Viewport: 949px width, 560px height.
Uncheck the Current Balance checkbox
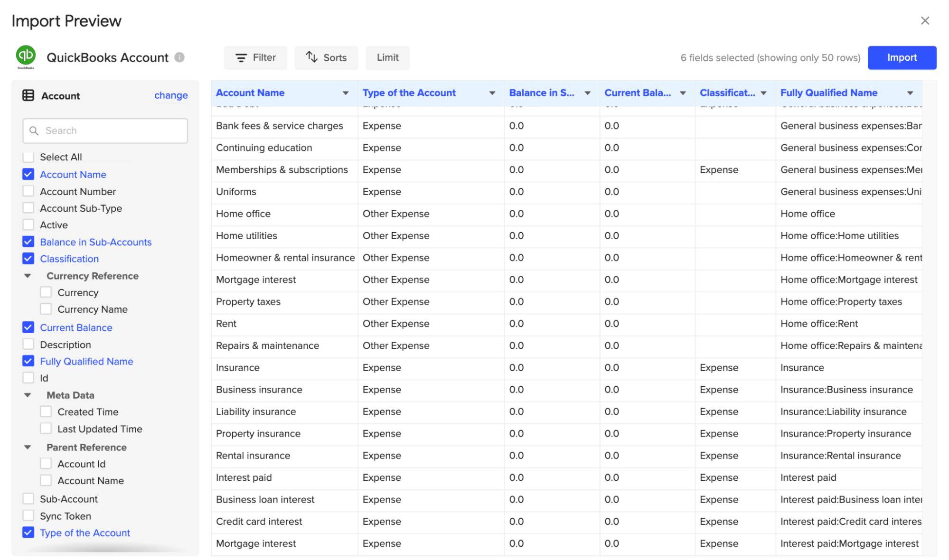(28, 327)
